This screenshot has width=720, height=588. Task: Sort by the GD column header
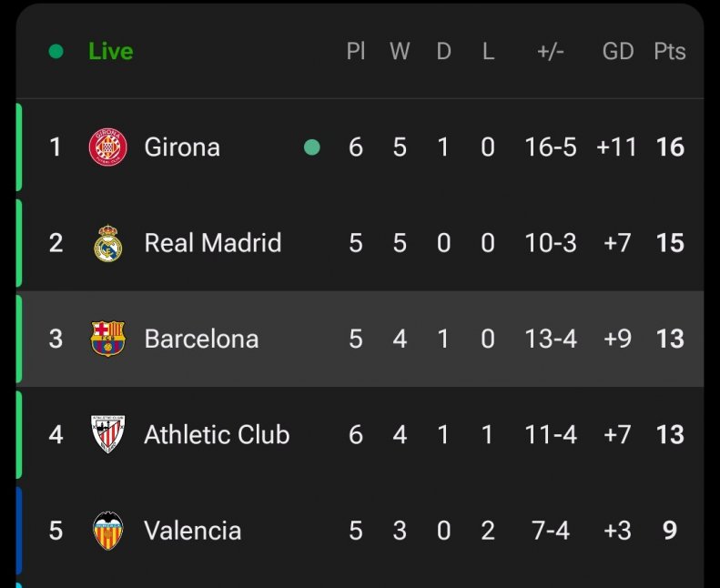pos(618,51)
